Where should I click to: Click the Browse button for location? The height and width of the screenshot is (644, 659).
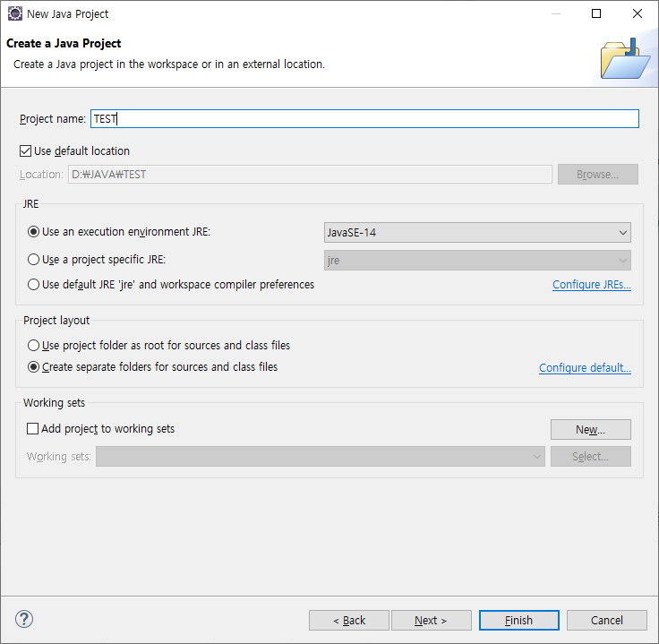coord(598,174)
